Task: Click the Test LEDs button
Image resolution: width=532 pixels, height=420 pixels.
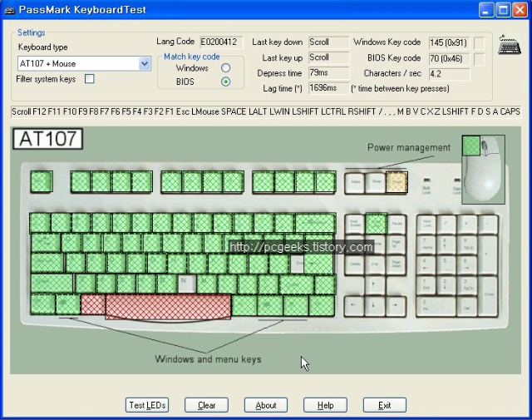Action: [147, 405]
